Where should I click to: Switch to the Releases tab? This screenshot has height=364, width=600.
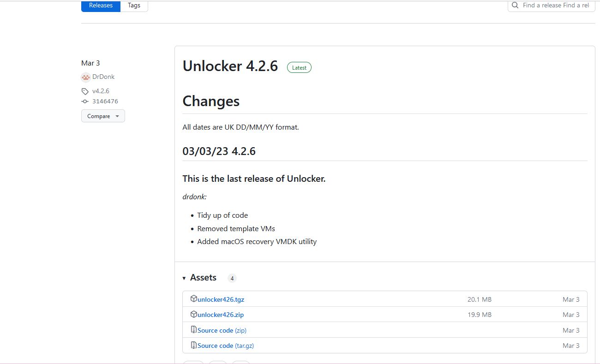pyautogui.click(x=101, y=6)
